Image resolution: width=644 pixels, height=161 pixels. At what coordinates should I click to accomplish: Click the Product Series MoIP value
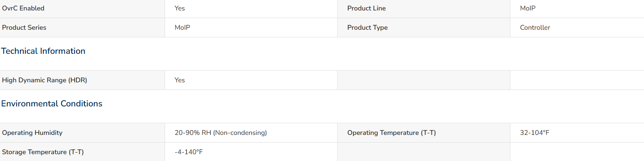click(182, 28)
